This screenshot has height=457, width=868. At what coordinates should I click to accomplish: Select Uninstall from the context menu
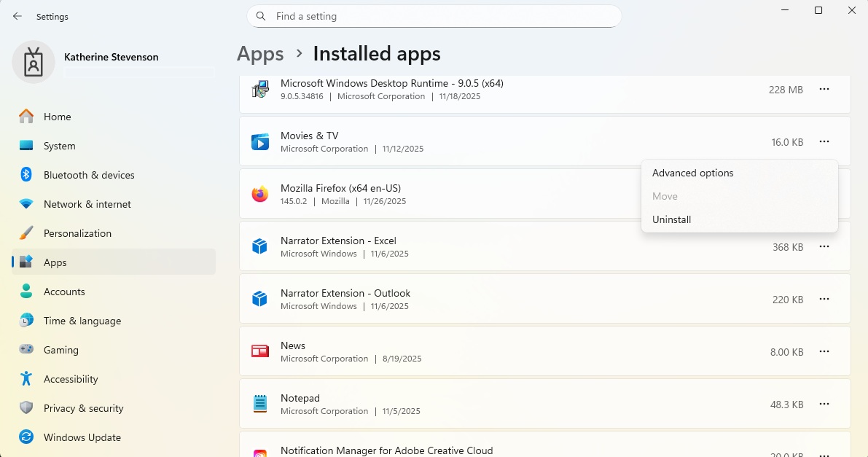click(x=671, y=219)
